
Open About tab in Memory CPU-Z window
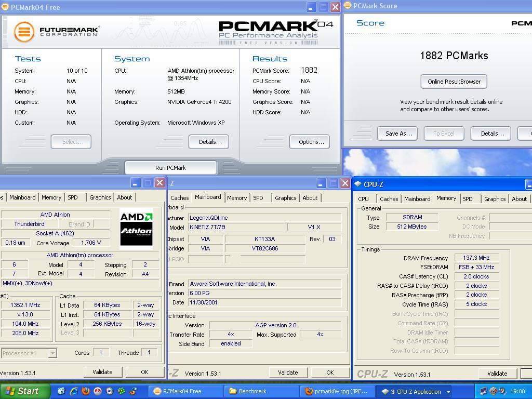[519, 199]
